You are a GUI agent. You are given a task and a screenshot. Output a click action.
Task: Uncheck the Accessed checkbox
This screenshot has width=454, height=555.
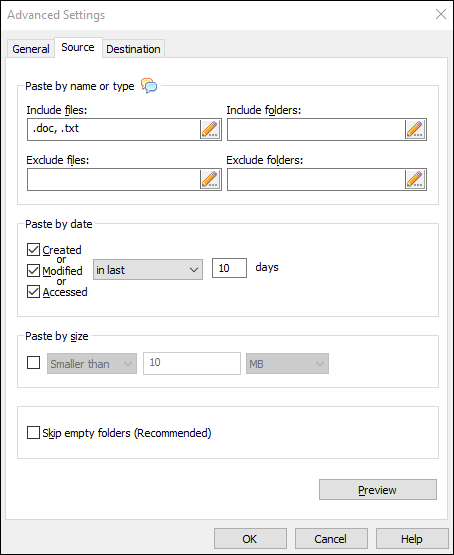tap(33, 292)
